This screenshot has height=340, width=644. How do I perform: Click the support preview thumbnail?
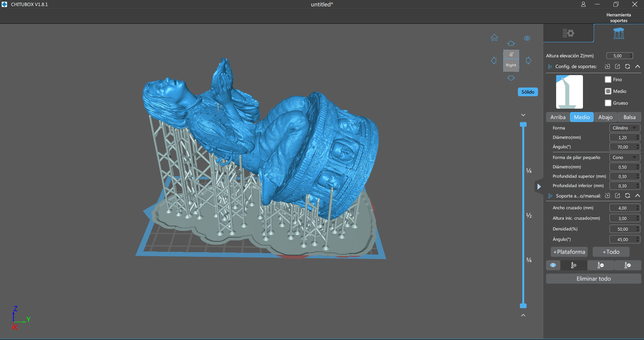[570, 92]
